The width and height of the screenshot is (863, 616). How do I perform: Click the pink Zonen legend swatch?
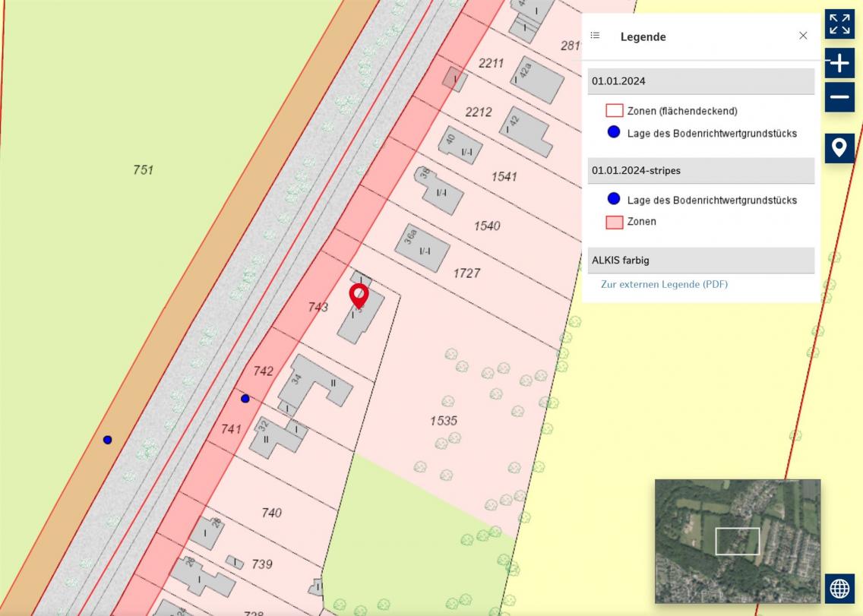pyautogui.click(x=614, y=222)
